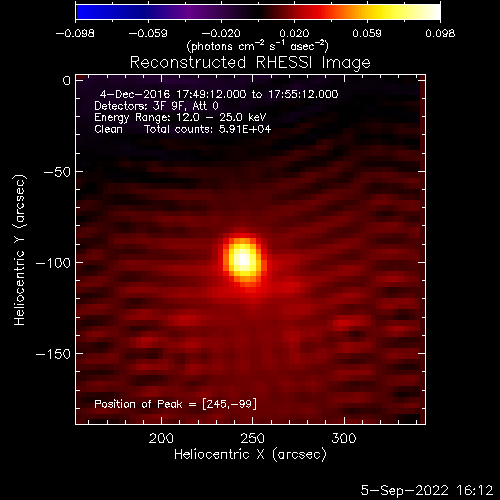500x500 pixels.
Task: Click the -100 tick label on Y axis
Action: point(53,263)
